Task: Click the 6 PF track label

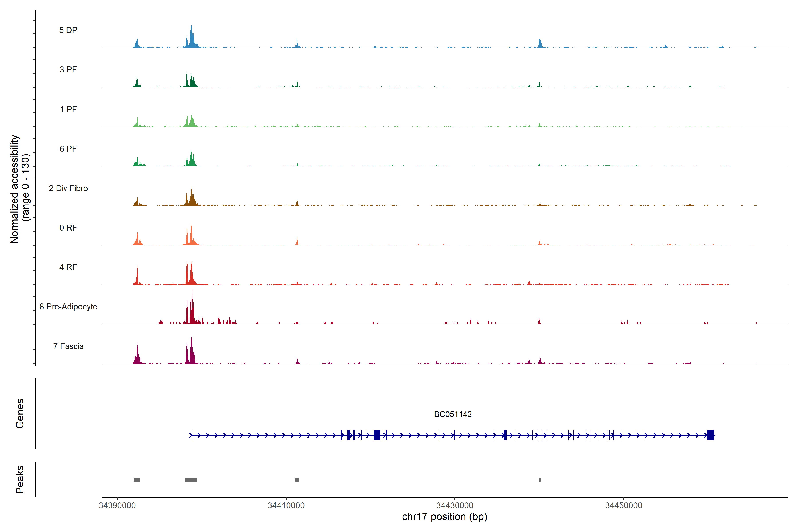Action: point(68,149)
